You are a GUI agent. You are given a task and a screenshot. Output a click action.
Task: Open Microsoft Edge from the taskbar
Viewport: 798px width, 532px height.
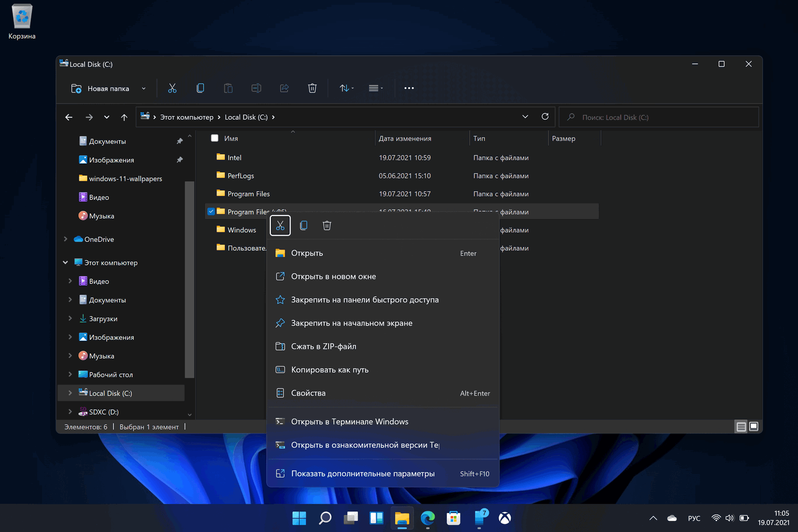428,518
